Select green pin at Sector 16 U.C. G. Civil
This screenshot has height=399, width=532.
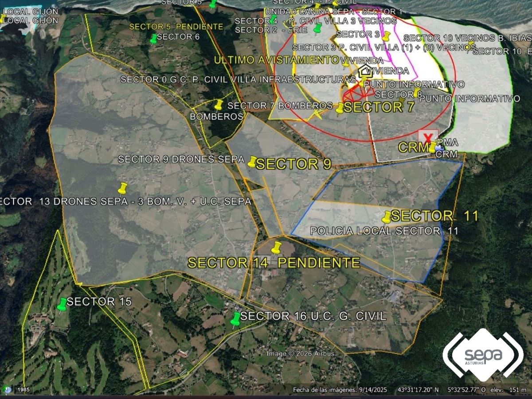(x=236, y=319)
